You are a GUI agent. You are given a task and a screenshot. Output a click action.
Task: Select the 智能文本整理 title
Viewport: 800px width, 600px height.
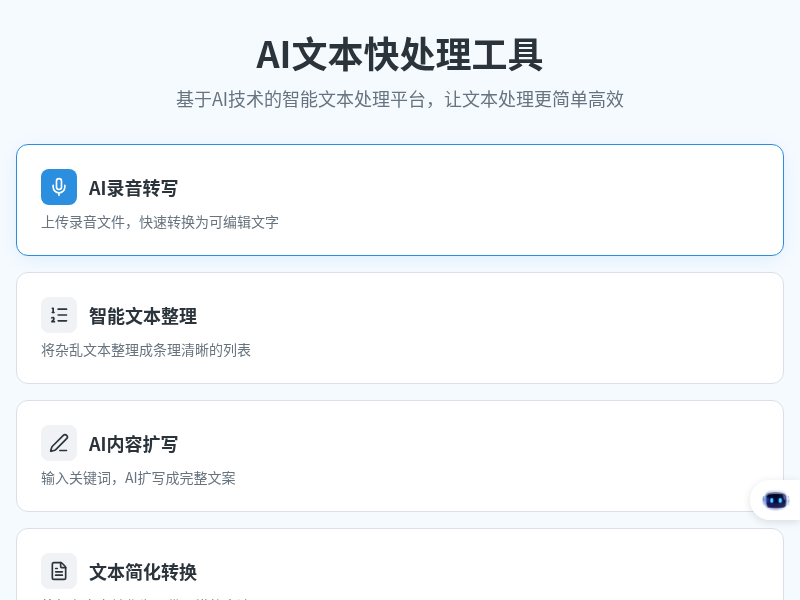(143, 316)
